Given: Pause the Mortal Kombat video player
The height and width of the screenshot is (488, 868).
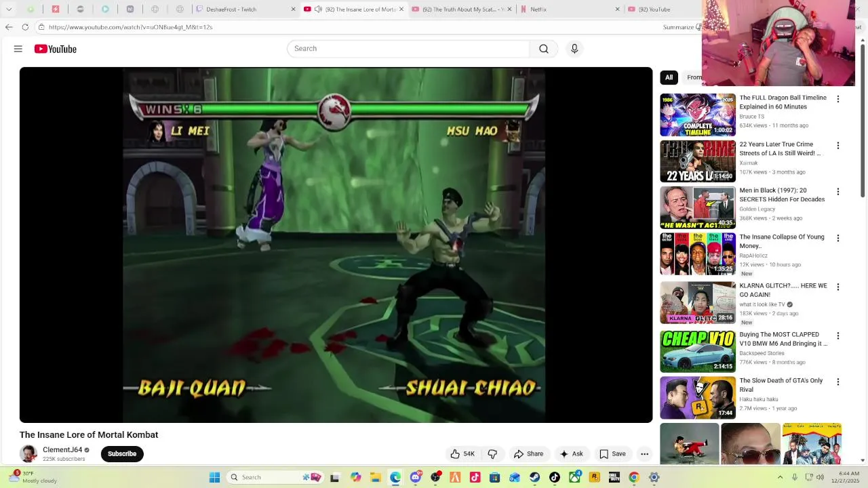Looking at the screenshot, I should click(336, 245).
